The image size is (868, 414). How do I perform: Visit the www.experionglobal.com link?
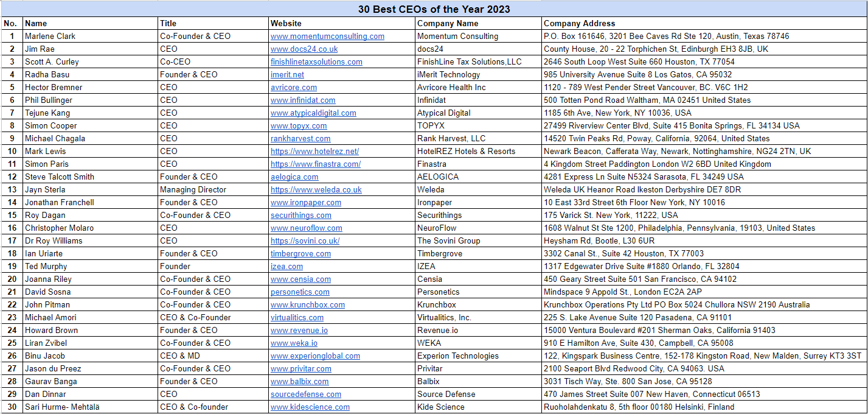315,356
